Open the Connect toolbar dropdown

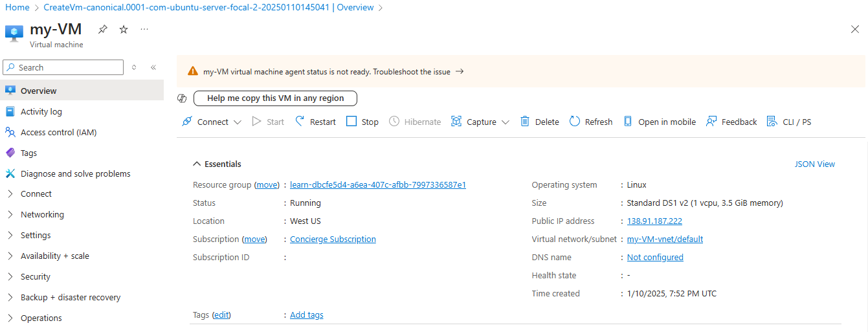click(x=212, y=122)
